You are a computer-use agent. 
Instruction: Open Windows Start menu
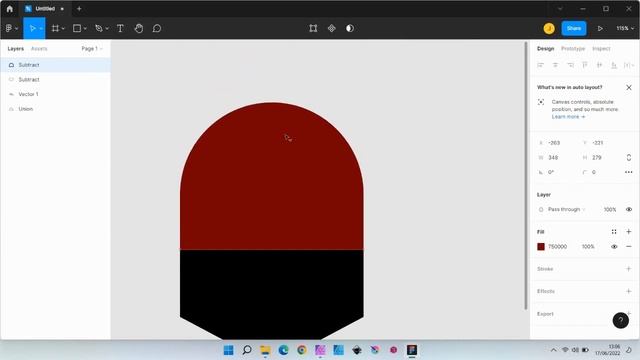tap(229, 350)
